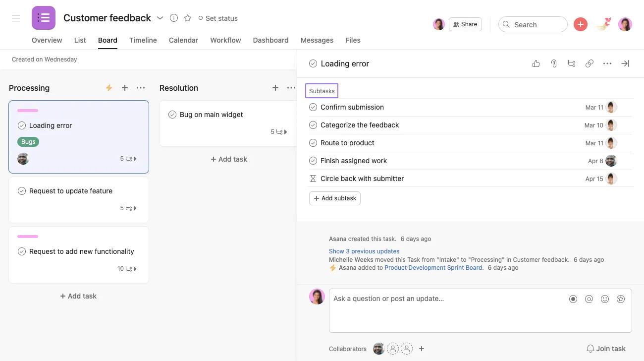Viewport: 644px width, 361px height.
Task: Attach a file using the paperclip icon
Action: 554,63
